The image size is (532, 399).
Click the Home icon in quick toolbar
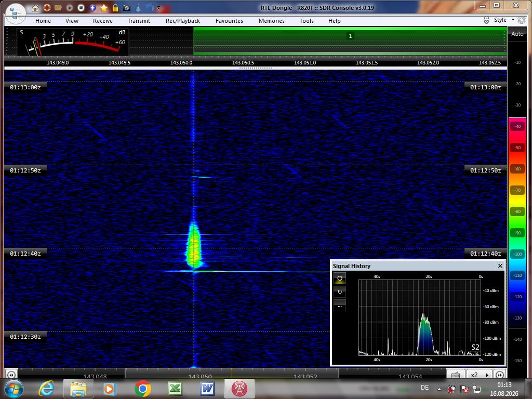point(35,8)
